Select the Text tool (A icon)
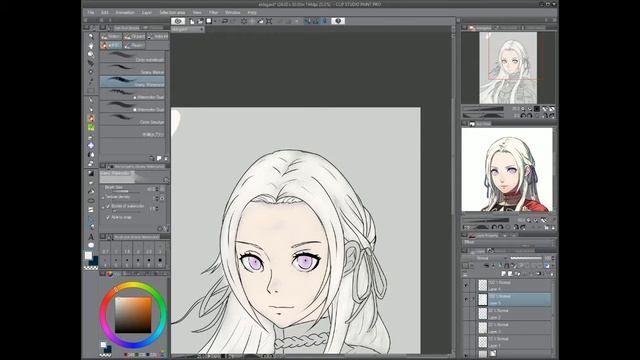Screen dimensions: 640x360 coord(91,237)
